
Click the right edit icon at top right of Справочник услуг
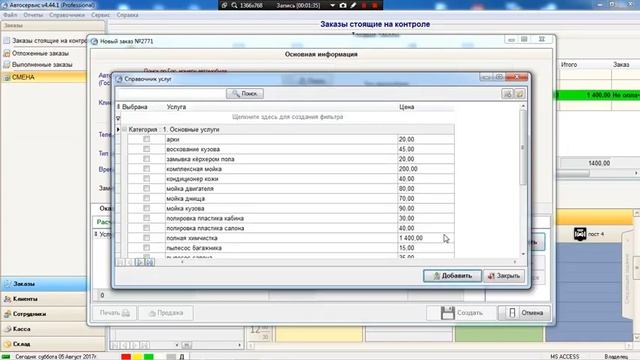(520, 94)
